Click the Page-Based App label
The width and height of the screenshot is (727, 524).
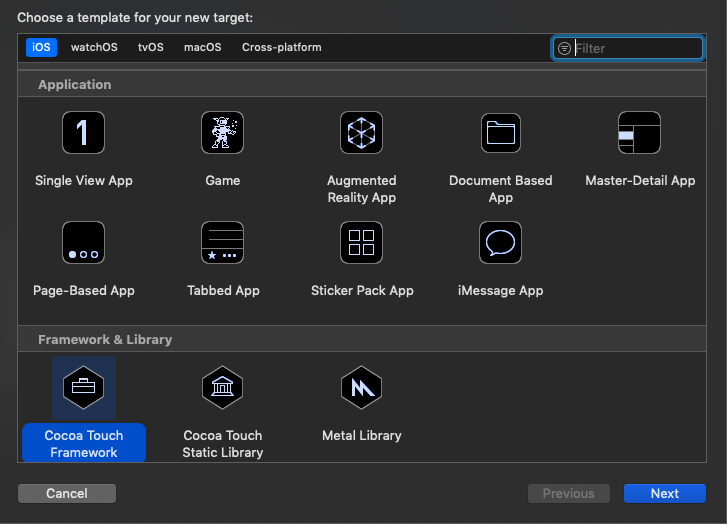click(x=84, y=291)
